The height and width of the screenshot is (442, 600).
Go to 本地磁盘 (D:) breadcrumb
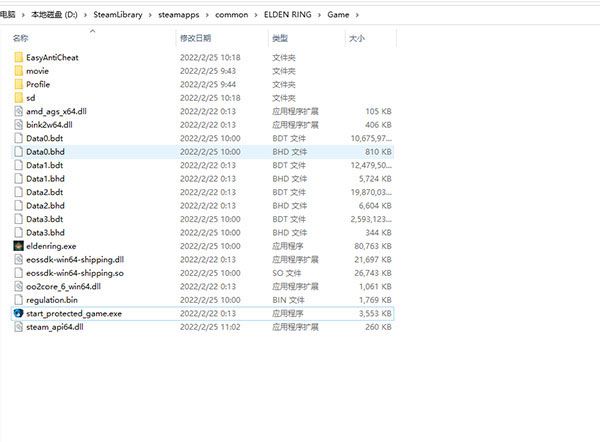coord(54,15)
